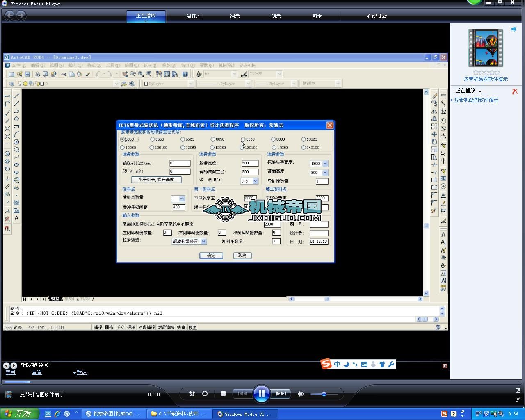Image resolution: width=525 pixels, height=420 pixels.
Task: Click the full-screen view icon
Action: pyautogui.click(x=518, y=390)
